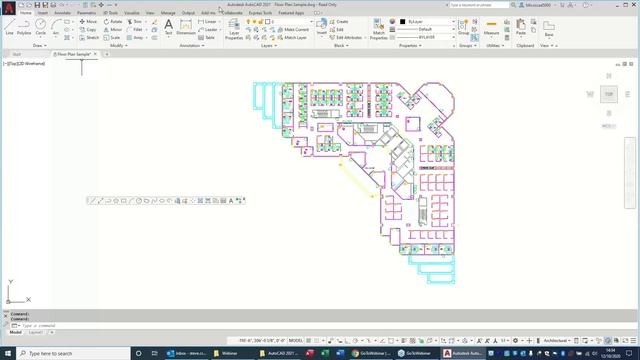Expand the Block panel
Viewport: 640px width, 360px height.
341,46
